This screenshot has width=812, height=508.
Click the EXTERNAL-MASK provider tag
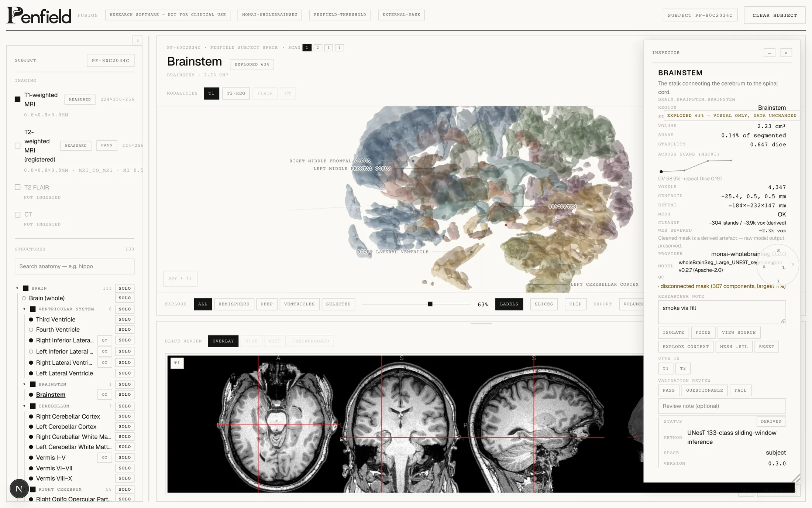(x=401, y=15)
